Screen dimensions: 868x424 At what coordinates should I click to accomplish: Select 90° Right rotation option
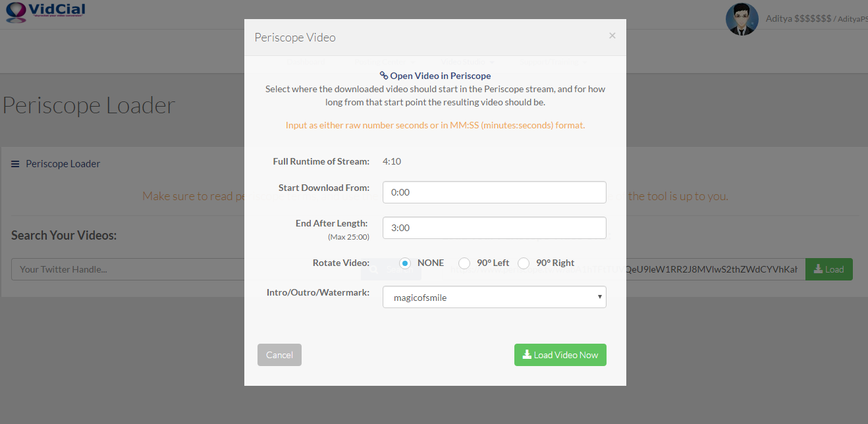click(524, 263)
